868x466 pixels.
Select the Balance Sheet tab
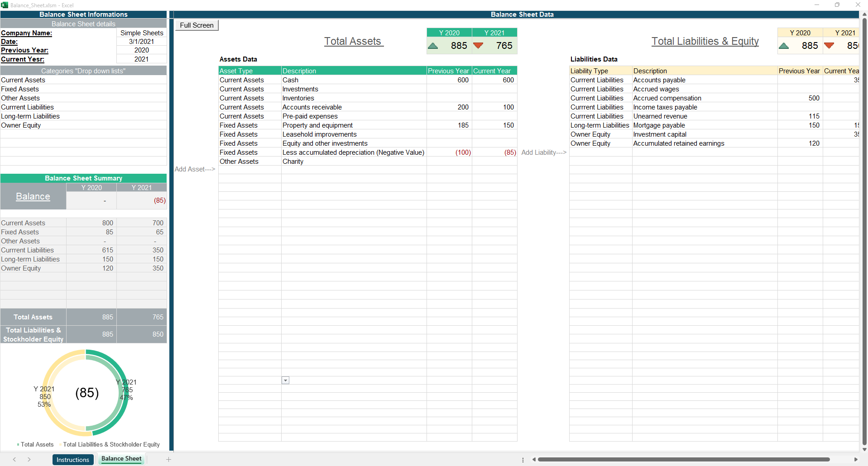121,459
